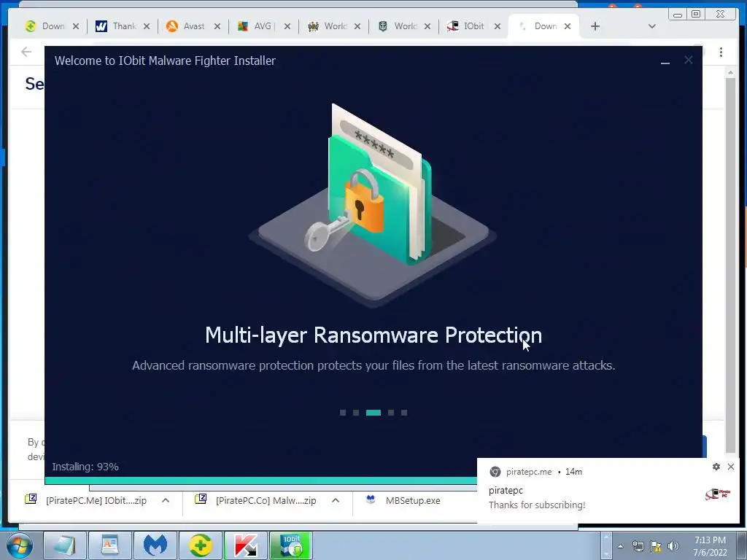This screenshot has height=560, width=747.
Task: Switch to the first Down tab
Action: [45, 26]
